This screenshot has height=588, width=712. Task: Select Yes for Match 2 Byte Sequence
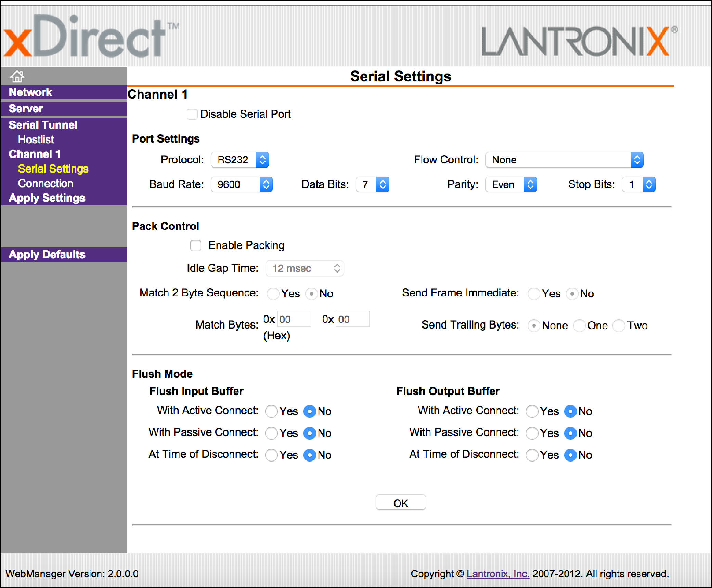point(273,294)
